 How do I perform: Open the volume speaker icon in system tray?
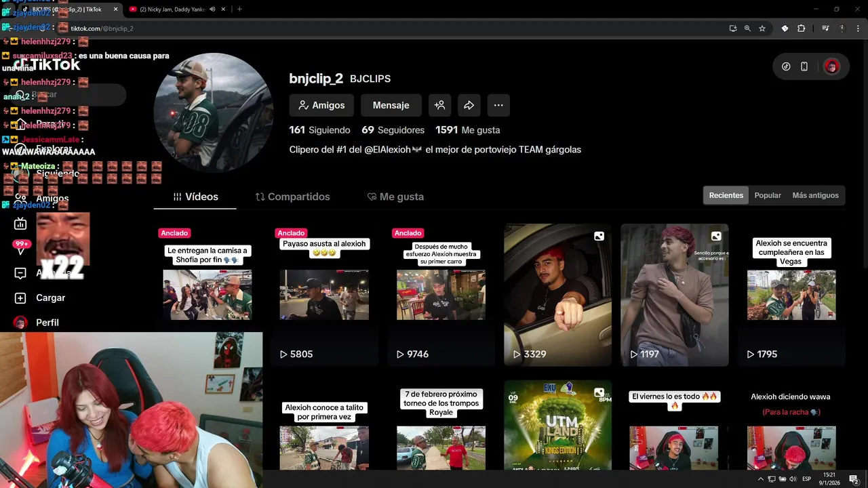792,479
